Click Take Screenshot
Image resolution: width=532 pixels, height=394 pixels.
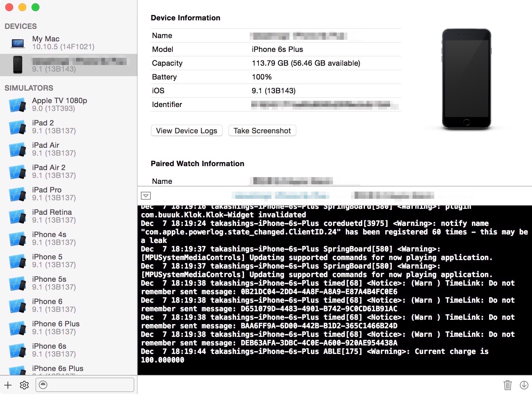pyautogui.click(x=262, y=131)
